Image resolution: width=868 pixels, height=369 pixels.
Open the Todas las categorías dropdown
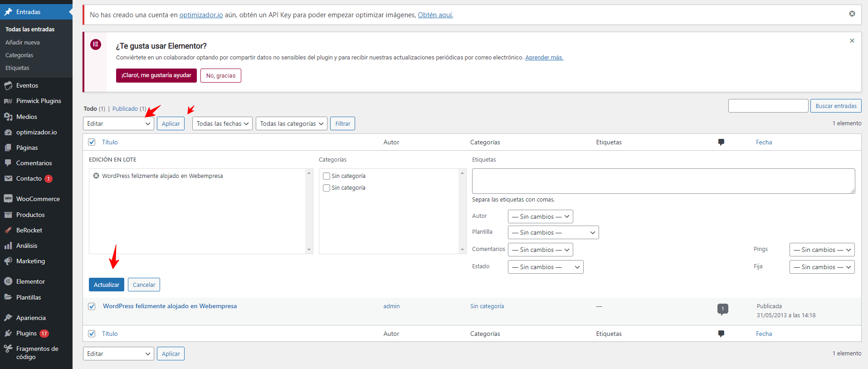click(x=292, y=123)
